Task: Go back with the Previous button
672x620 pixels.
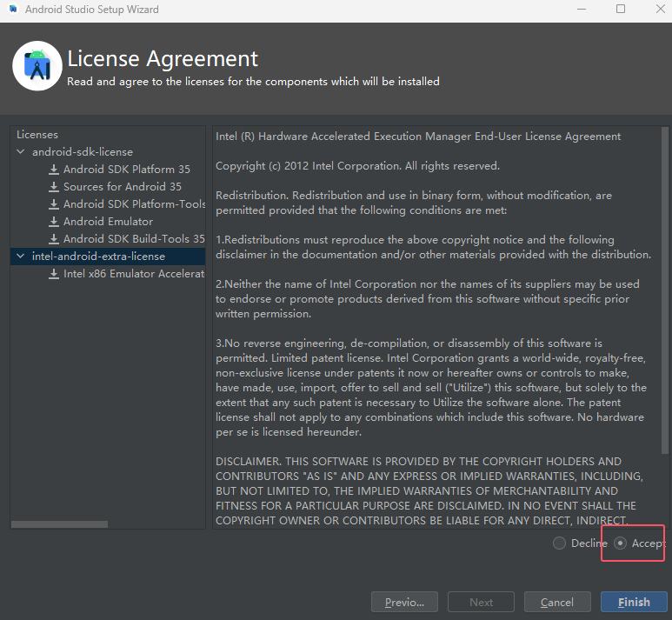Action: tap(404, 602)
